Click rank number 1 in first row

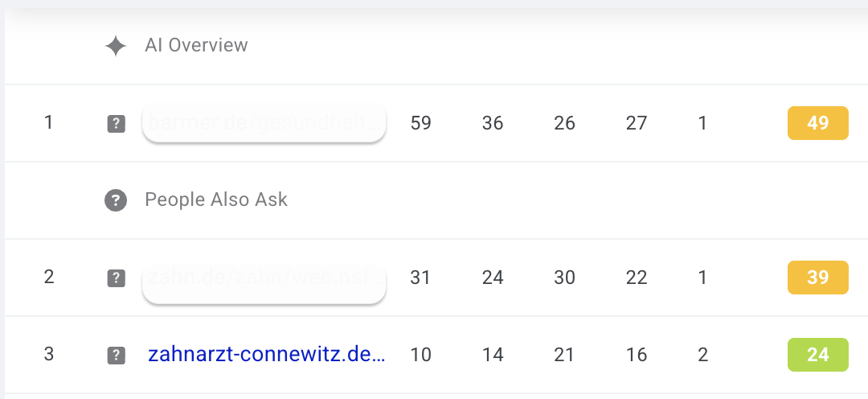pyautogui.click(x=49, y=123)
